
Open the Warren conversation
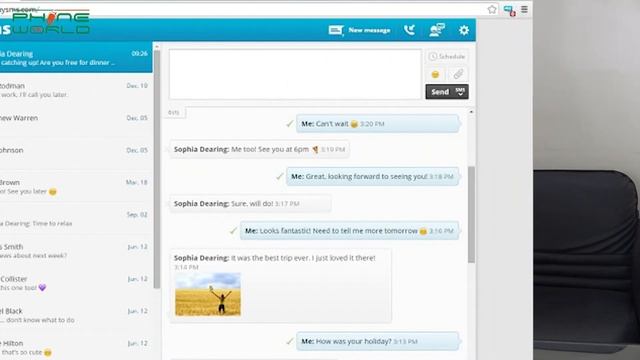click(x=76, y=122)
